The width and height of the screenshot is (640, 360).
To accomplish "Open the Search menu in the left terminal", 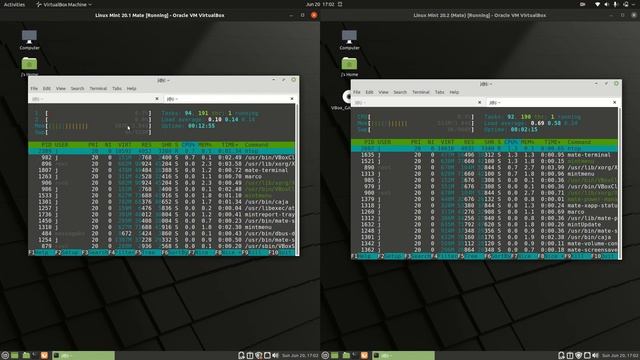I will 77,89.
